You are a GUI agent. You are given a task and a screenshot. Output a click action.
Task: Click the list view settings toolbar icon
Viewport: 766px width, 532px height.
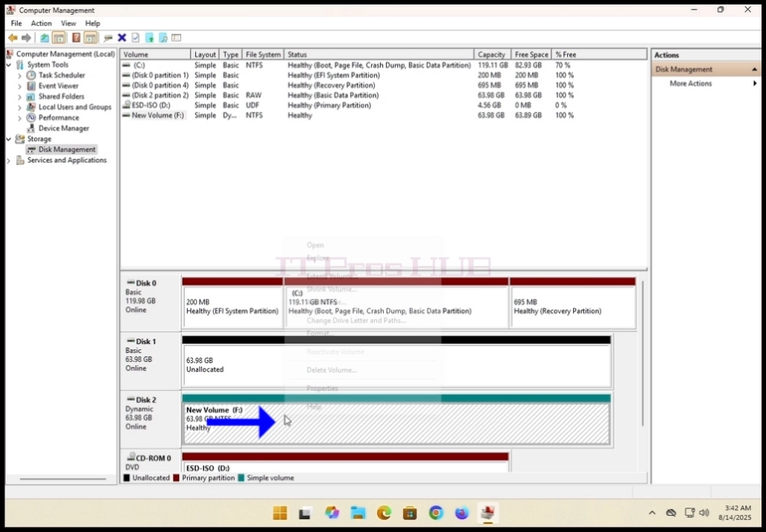[x=177, y=37]
